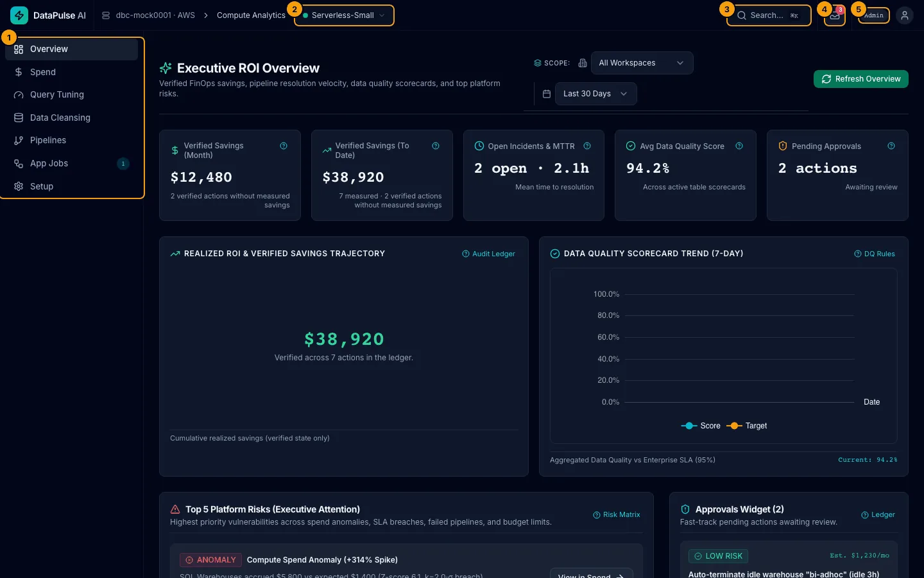Viewport: 924px width, 578px height.
Task: Open the notifications inbox icon
Action: [835, 15]
